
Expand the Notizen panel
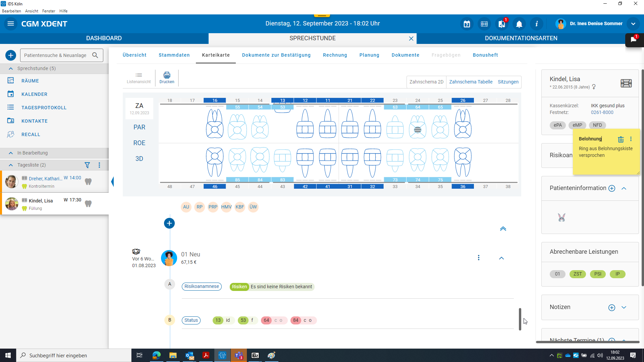click(624, 307)
